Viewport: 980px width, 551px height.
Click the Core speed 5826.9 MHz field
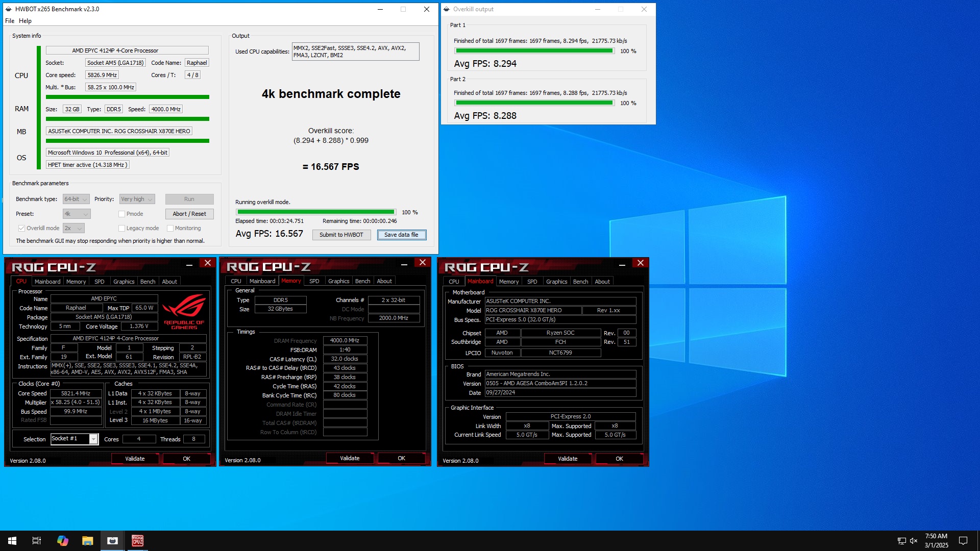pos(102,75)
